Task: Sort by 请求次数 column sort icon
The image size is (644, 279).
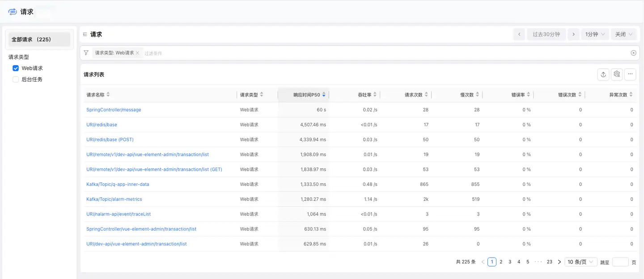Action: [426, 95]
